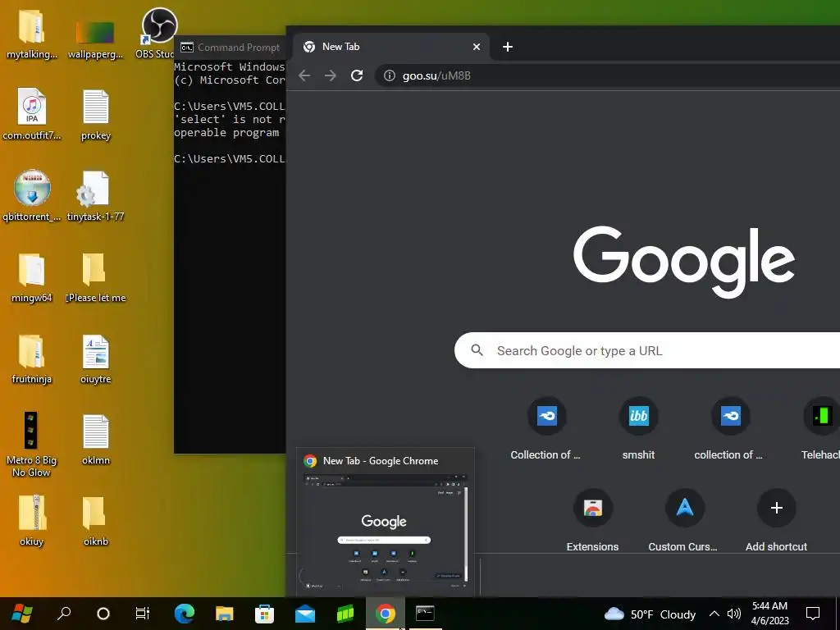The width and height of the screenshot is (840, 630).
Task: Click the New Tab - Google Chrome preview thumbnail
Action: (x=385, y=522)
